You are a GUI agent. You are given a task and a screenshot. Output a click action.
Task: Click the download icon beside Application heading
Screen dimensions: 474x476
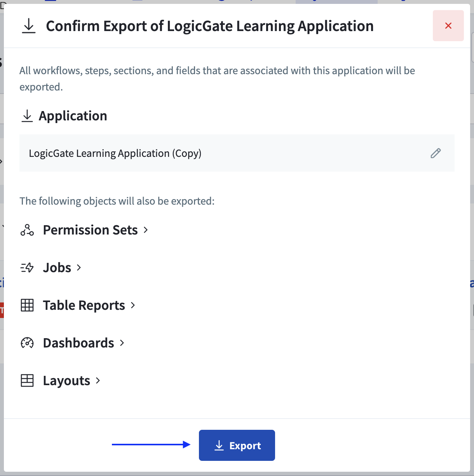(x=27, y=116)
